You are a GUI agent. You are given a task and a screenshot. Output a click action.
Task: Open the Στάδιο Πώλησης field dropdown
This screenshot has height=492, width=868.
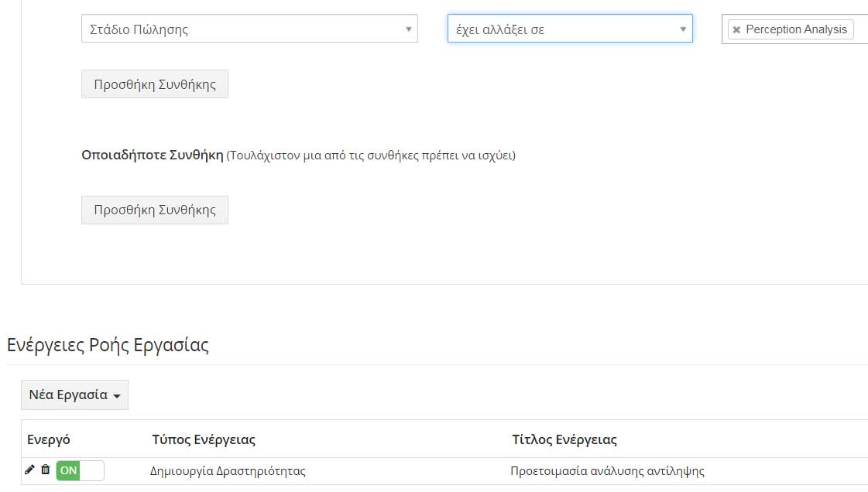249,29
